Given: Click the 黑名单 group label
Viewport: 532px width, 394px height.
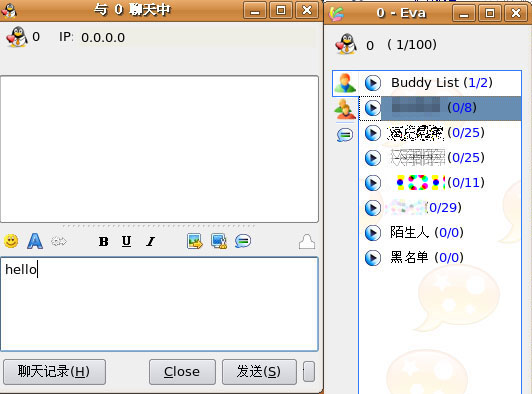Looking at the screenshot, I should pos(409,258).
